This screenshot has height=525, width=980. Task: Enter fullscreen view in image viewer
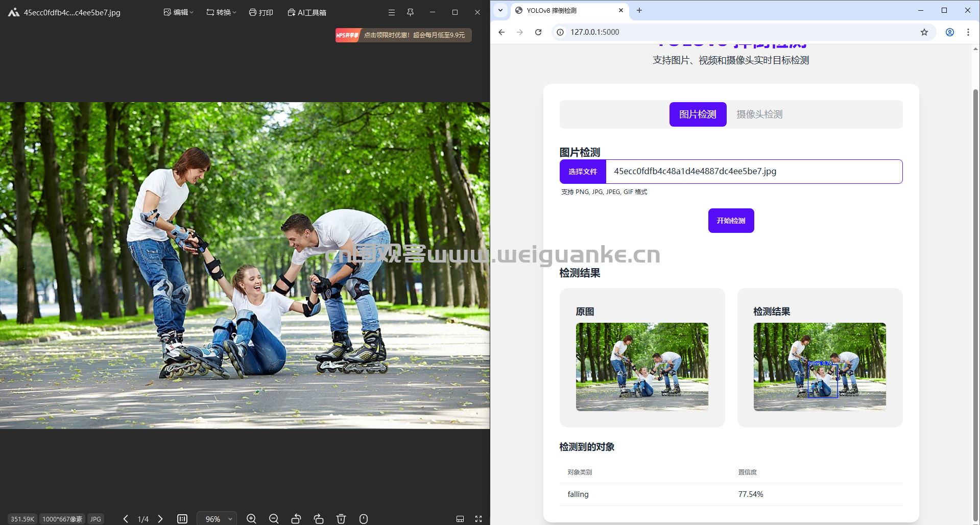[479, 519]
